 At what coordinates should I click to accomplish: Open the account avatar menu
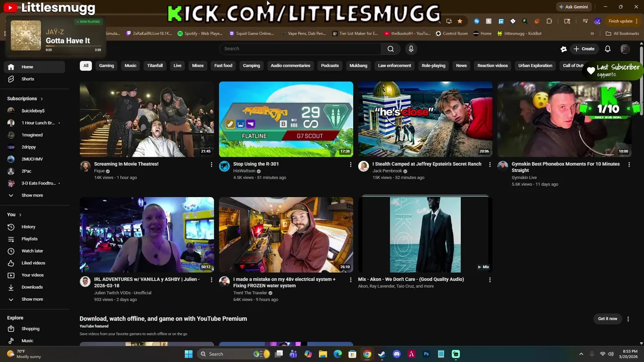tap(625, 49)
